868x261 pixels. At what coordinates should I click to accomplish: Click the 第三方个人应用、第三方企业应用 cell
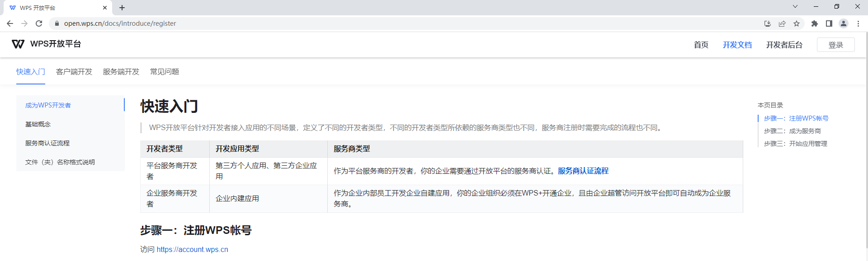coord(269,171)
